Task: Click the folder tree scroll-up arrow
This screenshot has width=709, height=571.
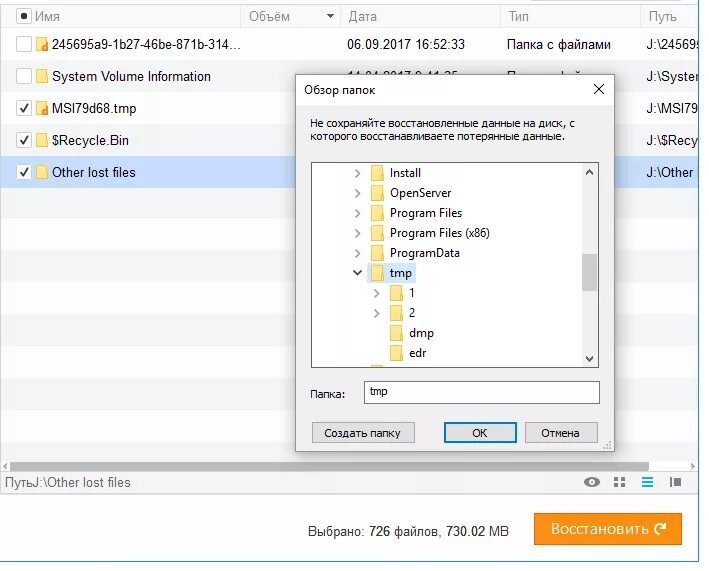Action: [589, 172]
